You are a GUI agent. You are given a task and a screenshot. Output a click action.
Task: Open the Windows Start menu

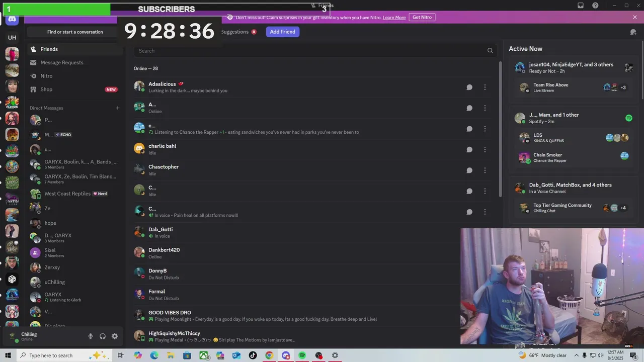pyautogui.click(x=8, y=355)
